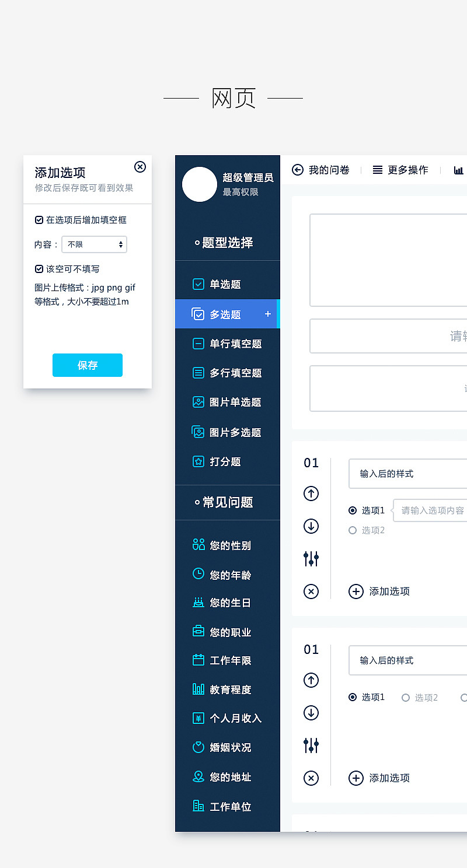The image size is (467, 868).
Task: Click the 您的年龄 clock icon
Action: coord(198,574)
